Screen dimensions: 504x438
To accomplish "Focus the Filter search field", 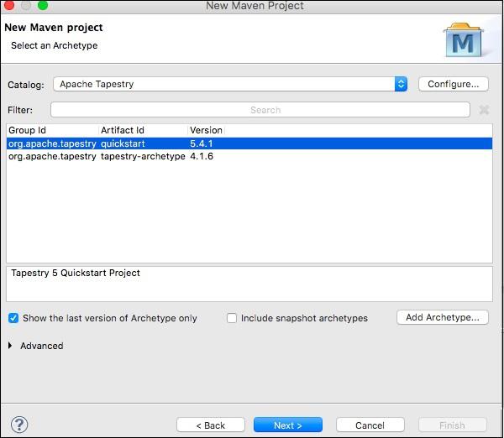I will tap(260, 110).
